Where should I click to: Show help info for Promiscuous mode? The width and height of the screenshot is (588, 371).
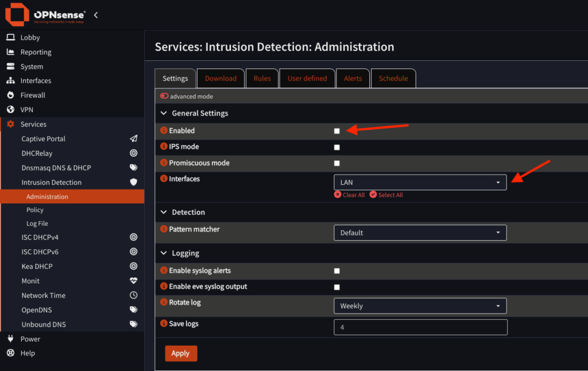click(x=164, y=163)
